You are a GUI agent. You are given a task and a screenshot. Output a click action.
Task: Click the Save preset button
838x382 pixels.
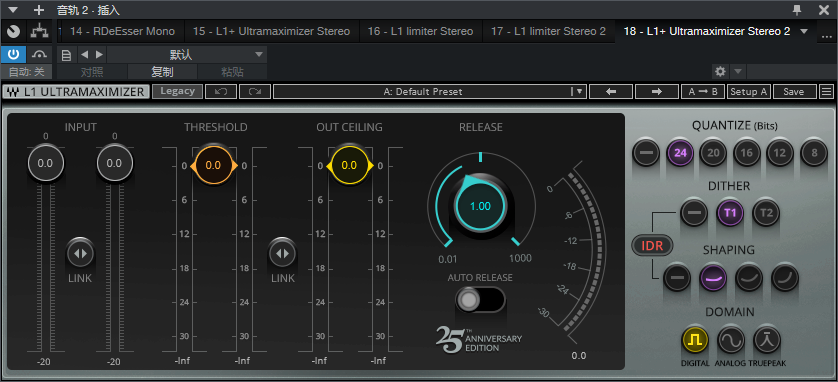tap(794, 91)
